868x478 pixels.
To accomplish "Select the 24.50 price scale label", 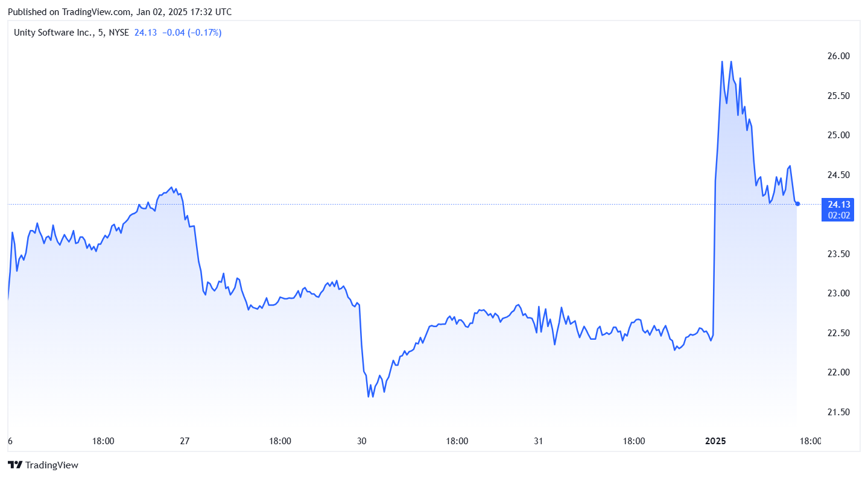I will click(x=838, y=175).
